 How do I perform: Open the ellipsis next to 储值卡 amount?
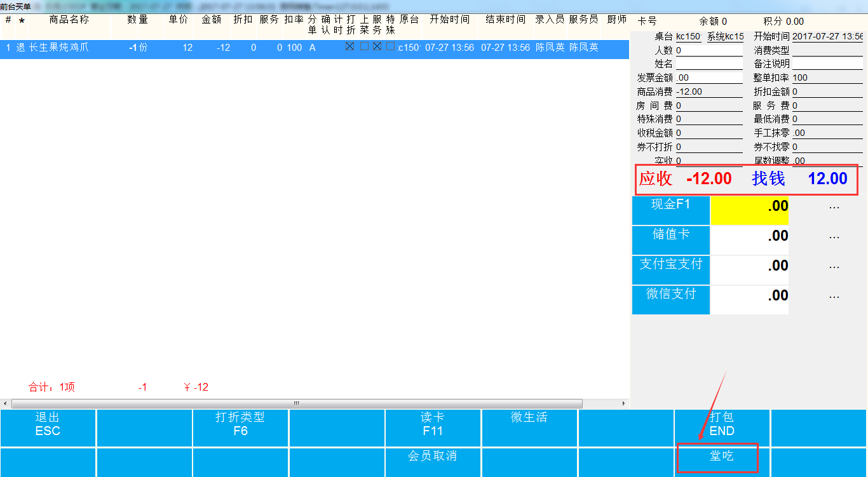[834, 236]
